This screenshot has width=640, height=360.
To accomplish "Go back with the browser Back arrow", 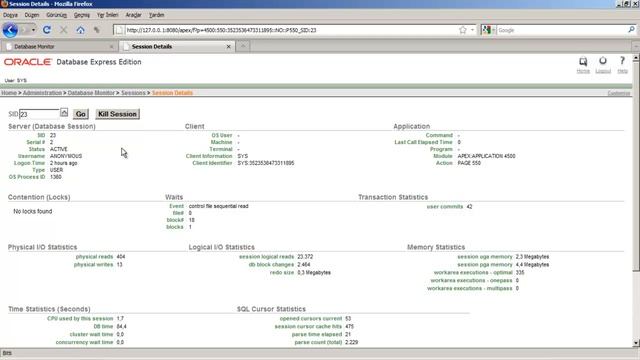I will click(x=10, y=30).
